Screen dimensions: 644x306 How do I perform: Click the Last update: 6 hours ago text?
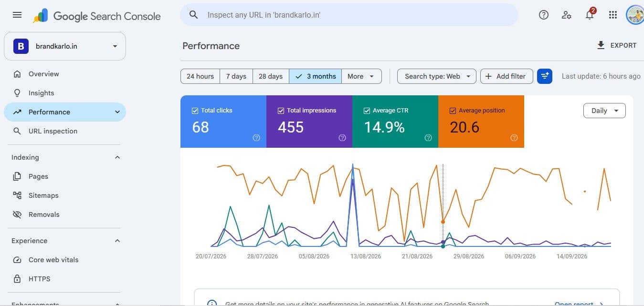[x=601, y=76]
